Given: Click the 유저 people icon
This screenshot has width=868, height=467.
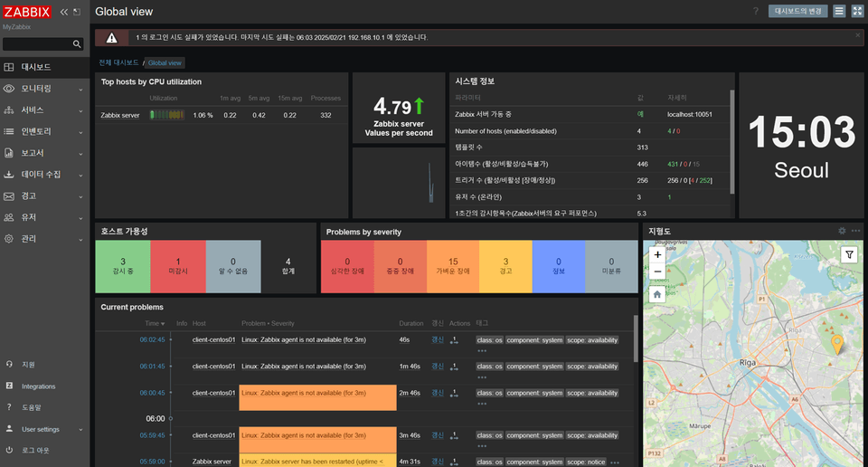Looking at the screenshot, I should [x=9, y=218].
